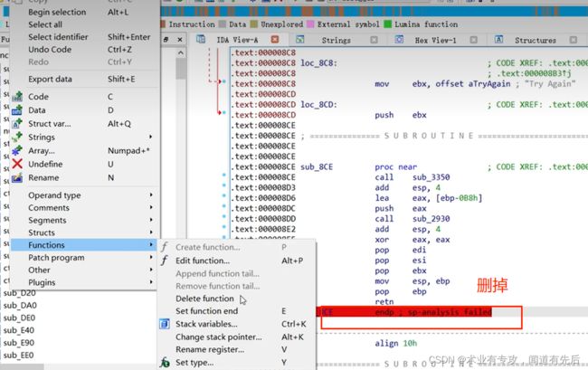Choose Select identifier in menu

pyautogui.click(x=58, y=37)
